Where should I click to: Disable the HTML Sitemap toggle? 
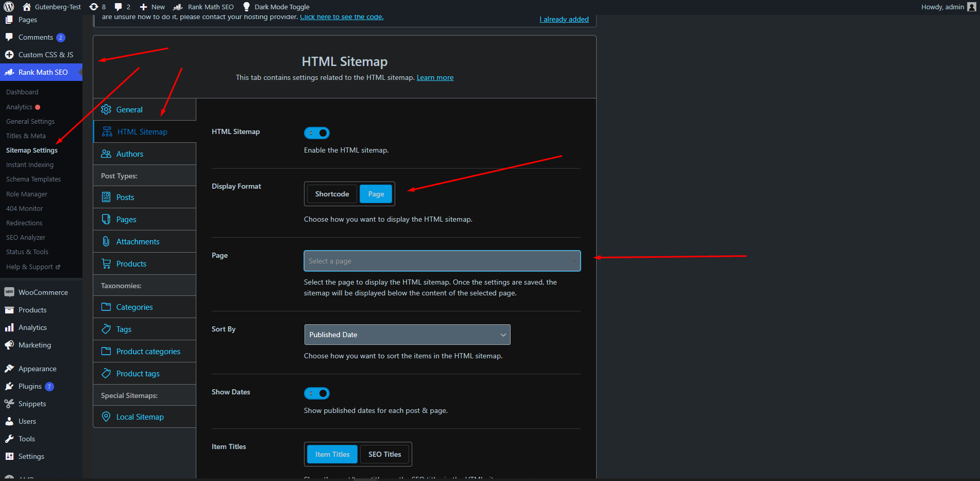[316, 133]
